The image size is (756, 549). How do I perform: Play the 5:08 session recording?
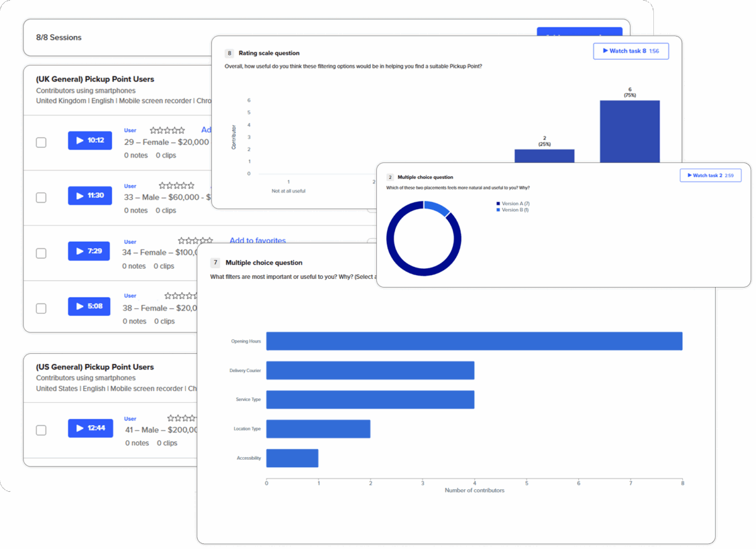[89, 307]
